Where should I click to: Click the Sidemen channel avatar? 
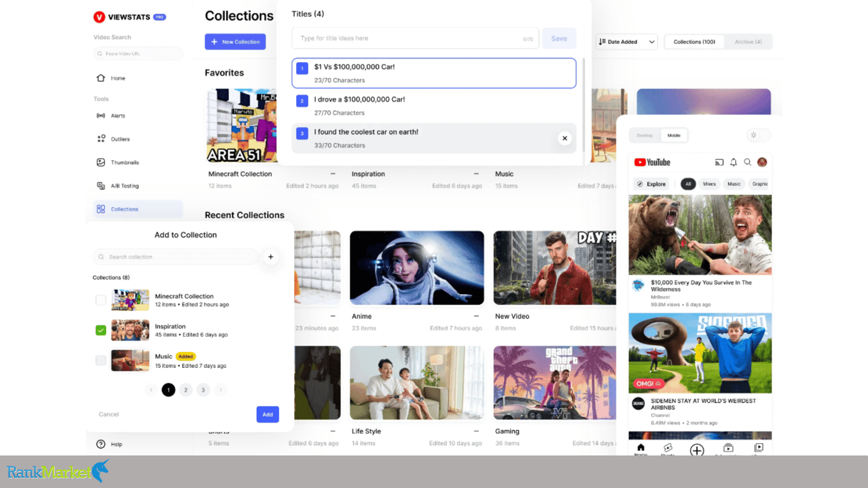click(638, 403)
